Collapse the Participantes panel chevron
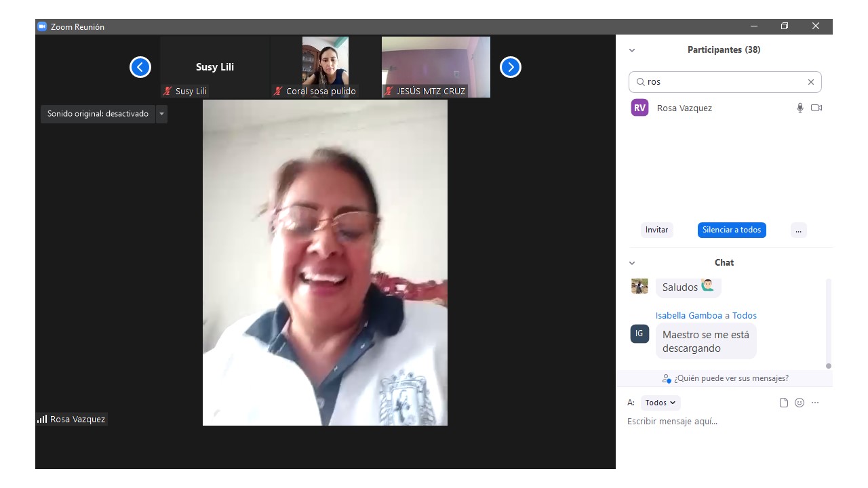868x488 pixels. pos(632,50)
